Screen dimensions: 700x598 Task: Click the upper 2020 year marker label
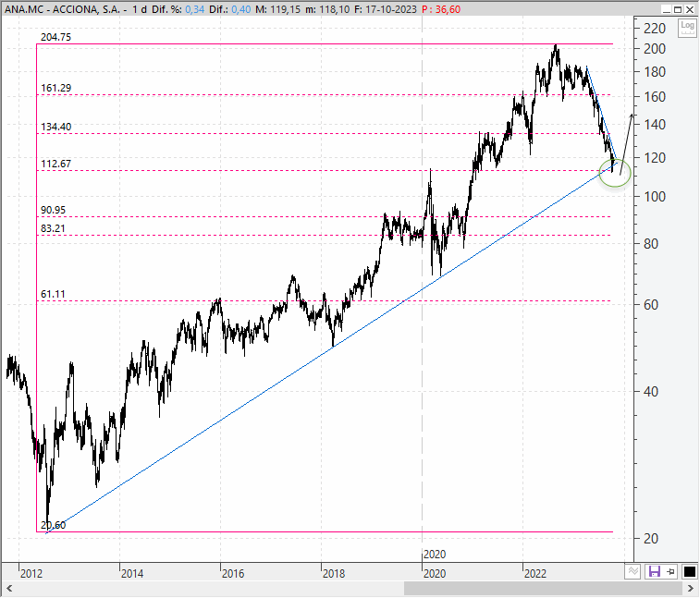pos(435,555)
